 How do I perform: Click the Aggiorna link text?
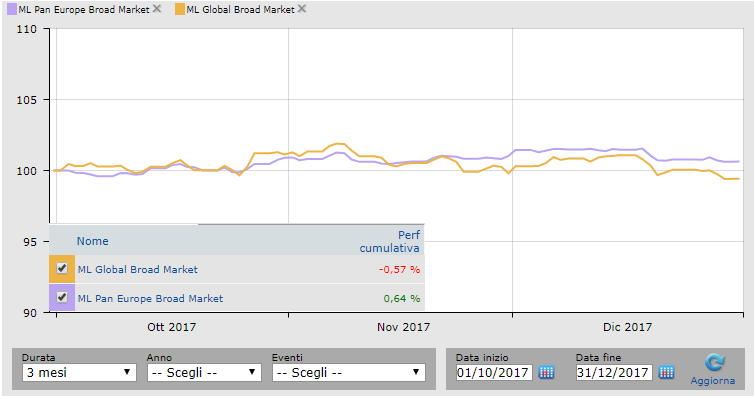coord(713,381)
